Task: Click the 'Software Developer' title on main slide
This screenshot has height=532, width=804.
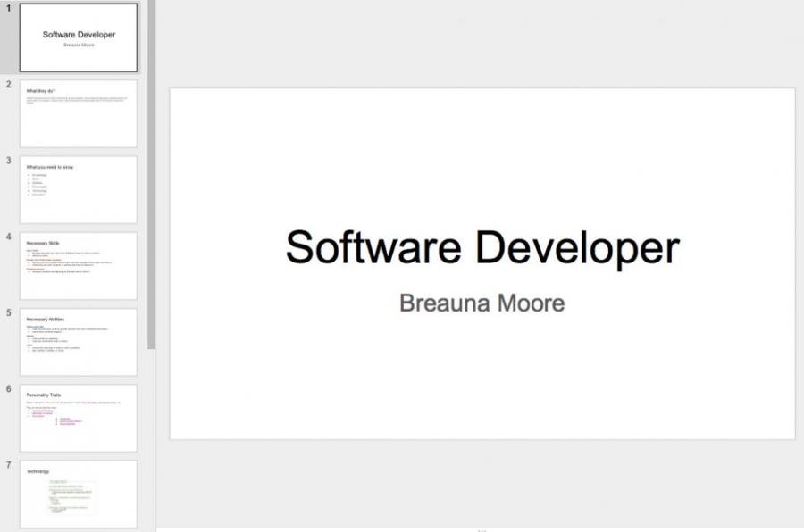Action: point(482,247)
